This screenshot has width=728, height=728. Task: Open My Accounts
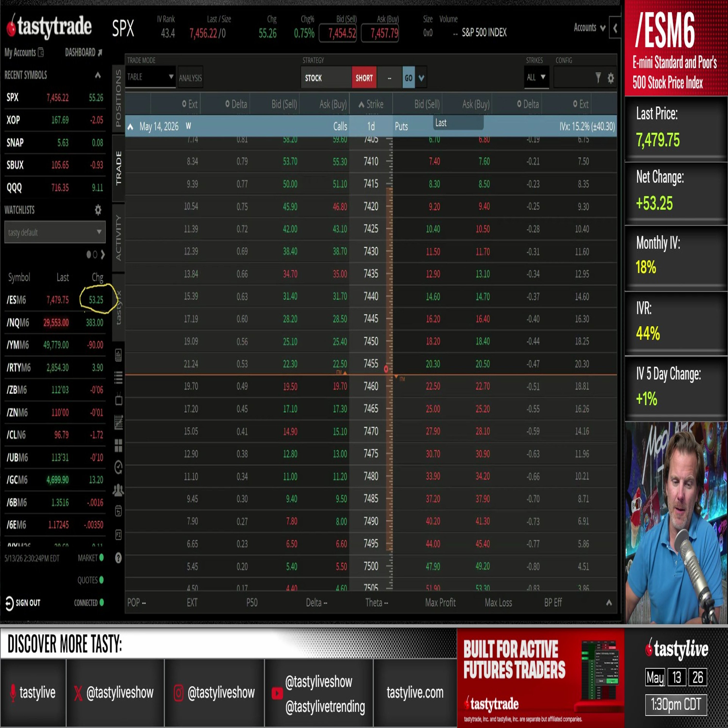[x=24, y=52]
